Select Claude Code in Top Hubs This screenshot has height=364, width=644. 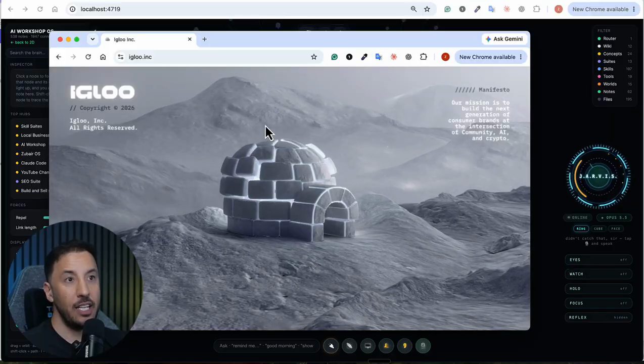pyautogui.click(x=33, y=163)
